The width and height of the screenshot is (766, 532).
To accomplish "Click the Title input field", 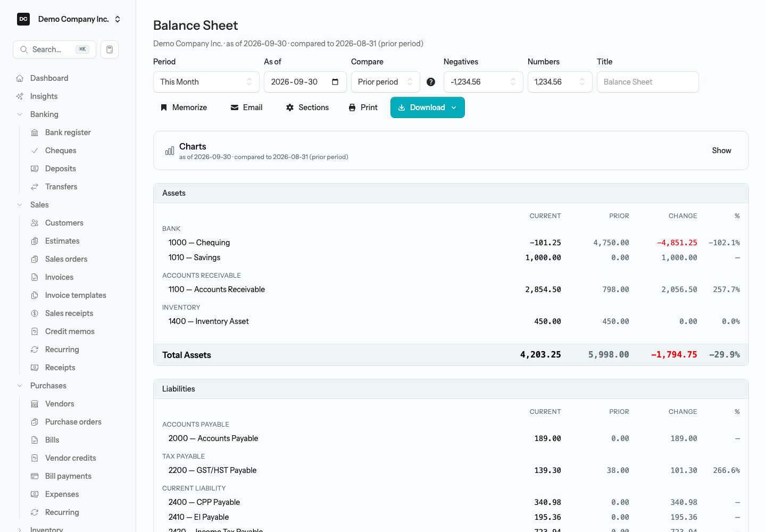I will pyautogui.click(x=648, y=82).
